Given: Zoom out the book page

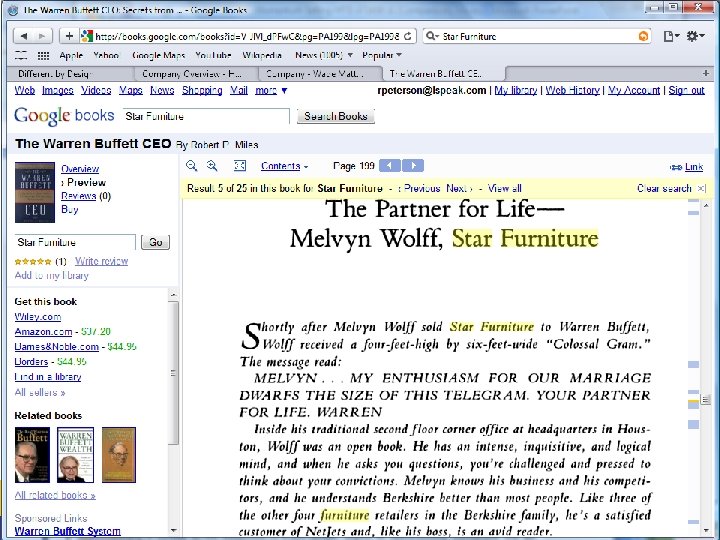Looking at the screenshot, I should 191,166.
